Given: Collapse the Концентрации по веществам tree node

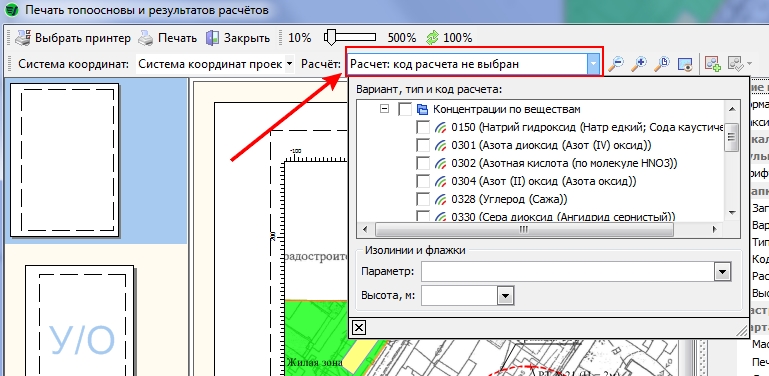Looking at the screenshot, I should pos(385,109).
